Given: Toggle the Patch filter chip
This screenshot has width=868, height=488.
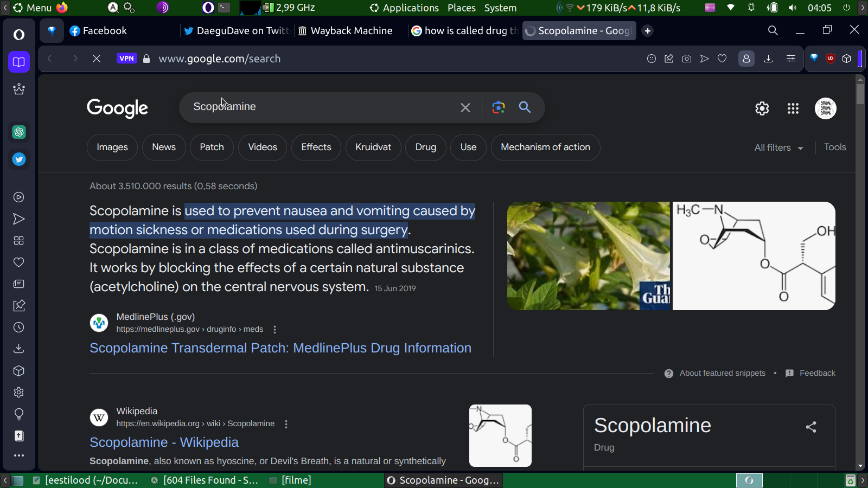Looking at the screenshot, I should (x=212, y=147).
